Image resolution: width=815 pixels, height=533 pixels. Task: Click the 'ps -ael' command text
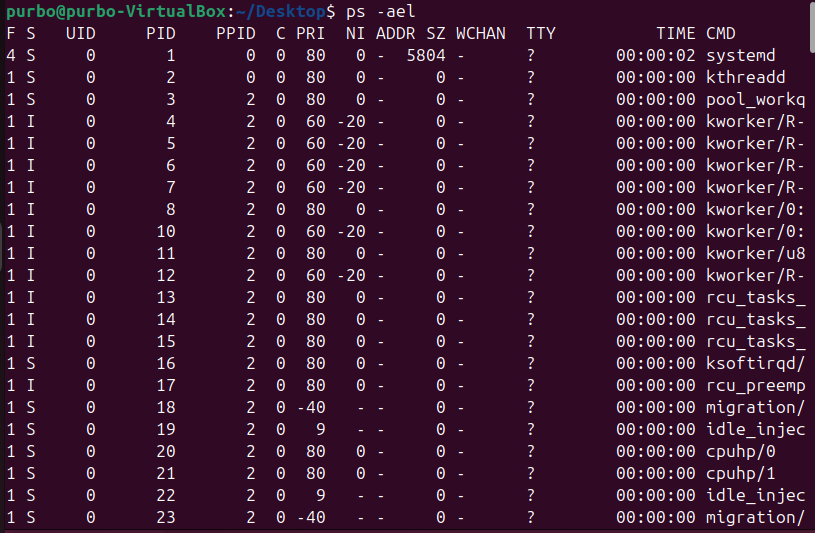(x=381, y=11)
